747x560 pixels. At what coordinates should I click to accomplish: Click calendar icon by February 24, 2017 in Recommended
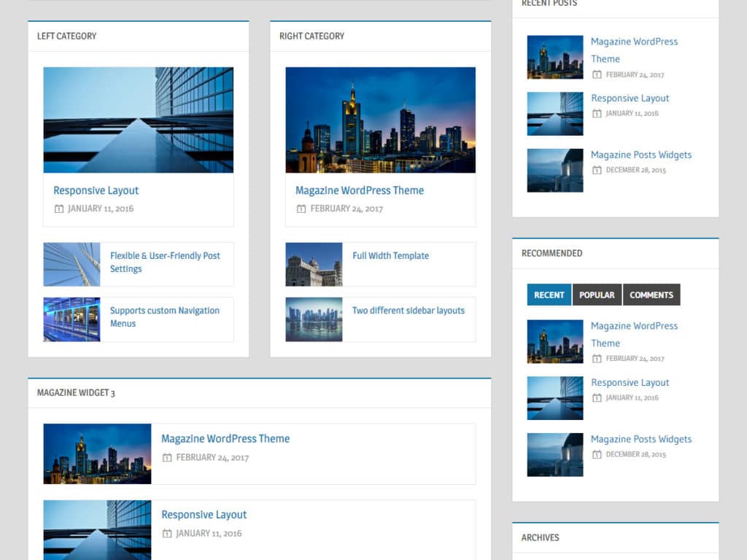tap(597, 359)
